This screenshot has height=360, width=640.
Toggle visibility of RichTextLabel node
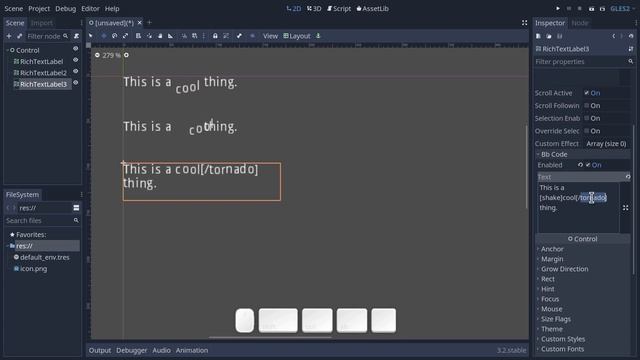point(76,60)
